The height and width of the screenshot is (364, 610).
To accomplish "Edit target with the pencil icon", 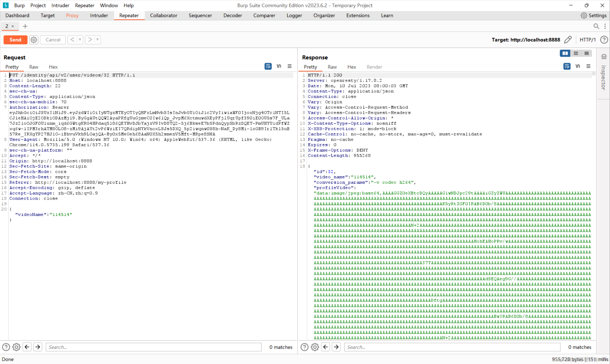I will pos(568,40).
